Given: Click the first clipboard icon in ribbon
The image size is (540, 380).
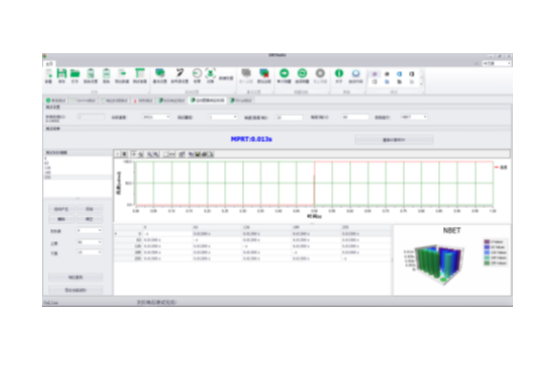Looking at the screenshot, I should point(91,73).
